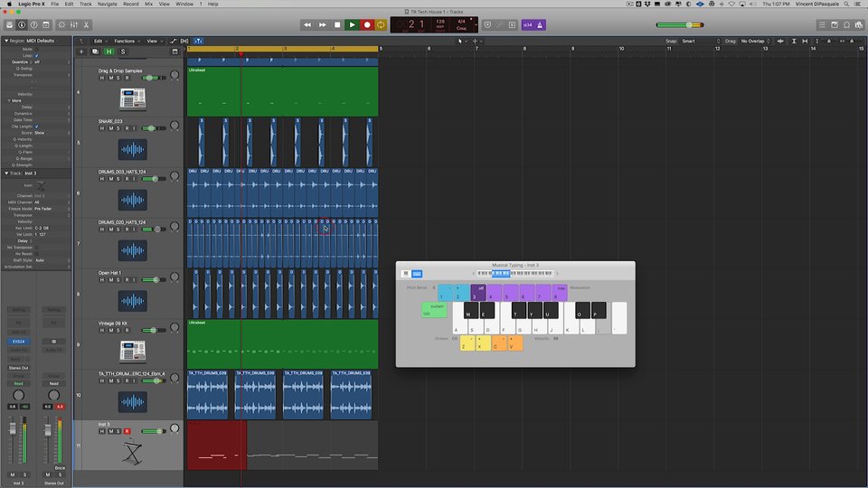The width and height of the screenshot is (868, 488).
Task: Toggle the Catch Playhead button
Action: point(198,41)
